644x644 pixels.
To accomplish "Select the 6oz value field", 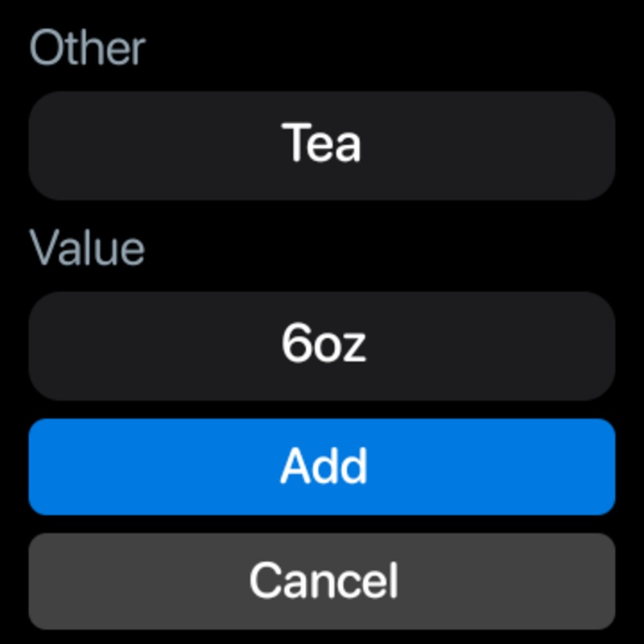I will click(x=322, y=346).
